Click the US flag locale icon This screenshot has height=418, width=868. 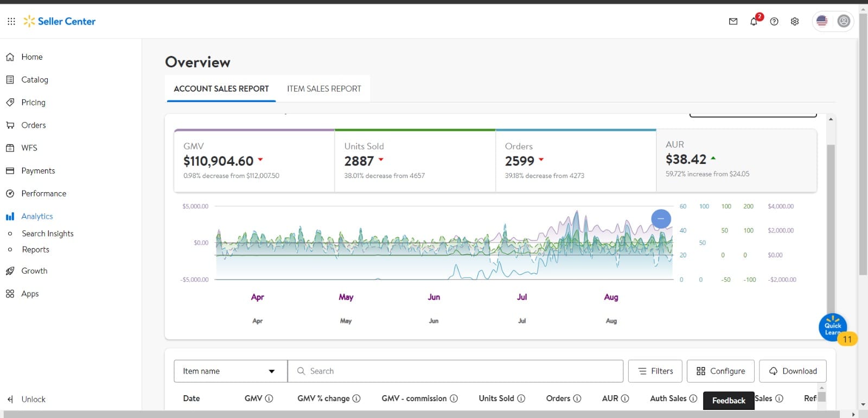click(822, 21)
